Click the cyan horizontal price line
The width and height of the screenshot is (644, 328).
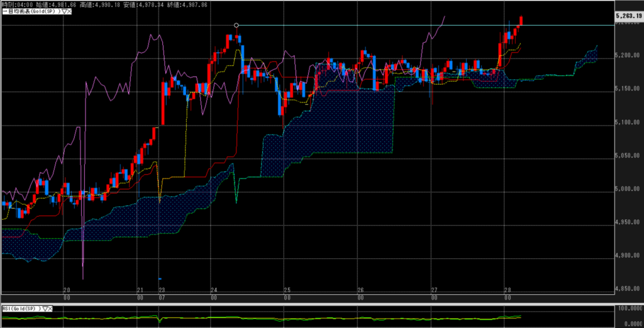tap(377, 25)
